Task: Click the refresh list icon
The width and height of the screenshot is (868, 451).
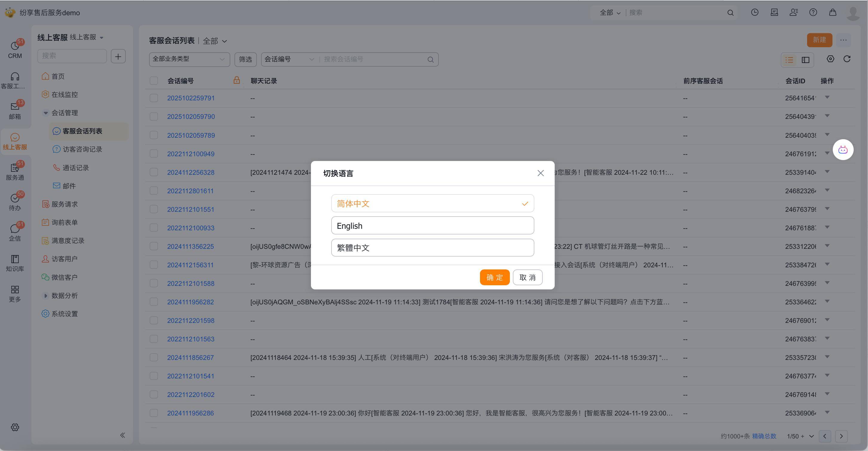Action: 847,59
